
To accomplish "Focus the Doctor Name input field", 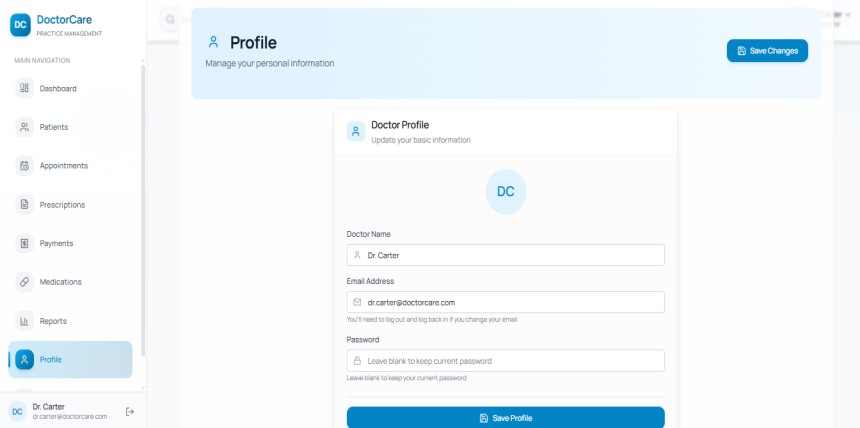I will coord(505,255).
